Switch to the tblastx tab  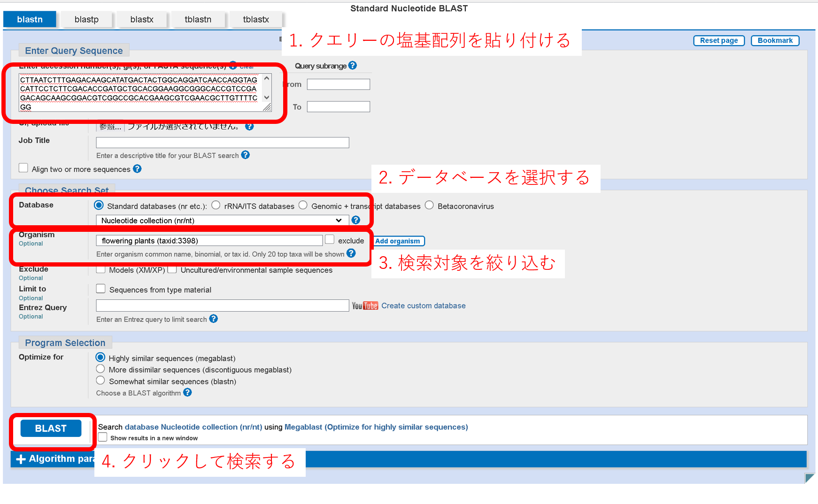tap(256, 19)
